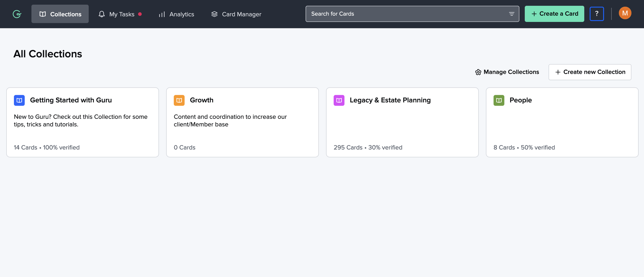Click the green People collection icon
Viewport: 644px width, 277px height.
[x=499, y=100]
